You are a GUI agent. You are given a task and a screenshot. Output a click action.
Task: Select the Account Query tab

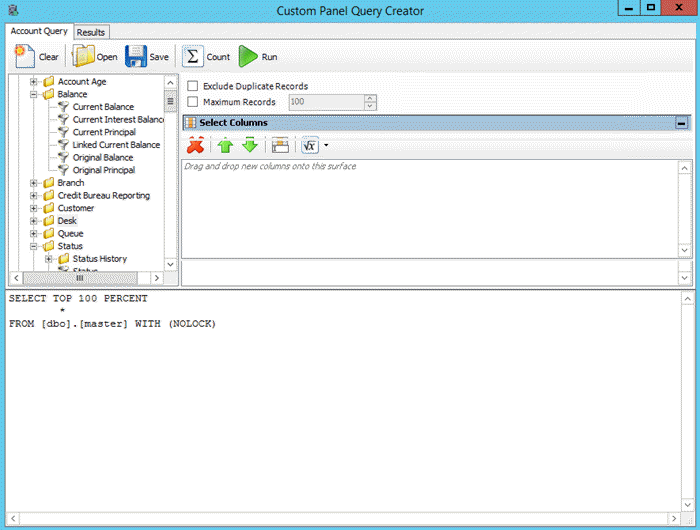(x=39, y=31)
